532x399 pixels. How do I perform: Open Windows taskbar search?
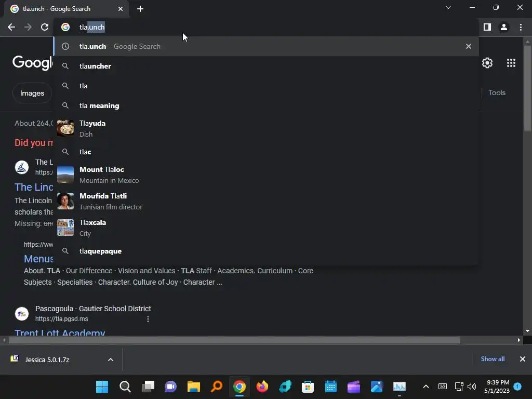pyautogui.click(x=125, y=387)
